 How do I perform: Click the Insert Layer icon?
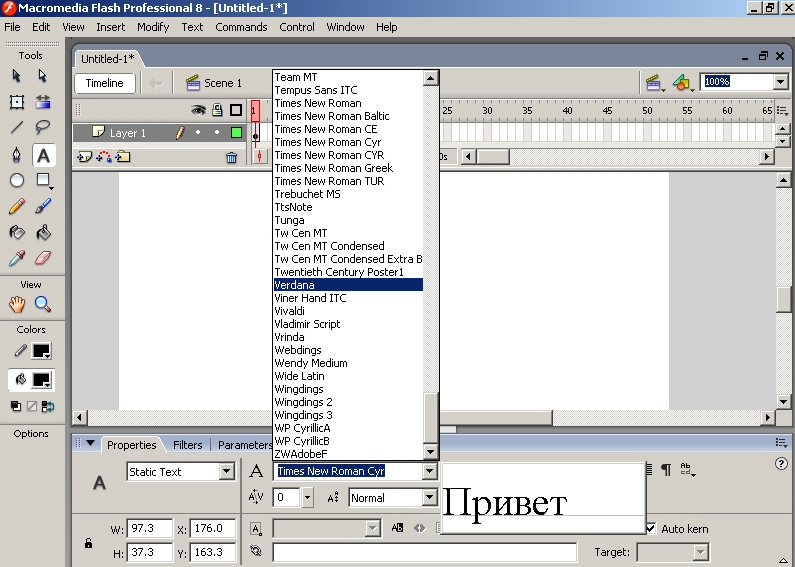point(84,157)
